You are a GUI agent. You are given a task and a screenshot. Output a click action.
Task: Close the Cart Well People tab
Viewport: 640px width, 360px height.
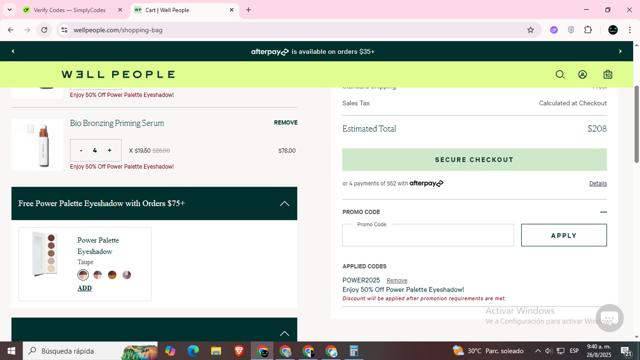(231, 10)
